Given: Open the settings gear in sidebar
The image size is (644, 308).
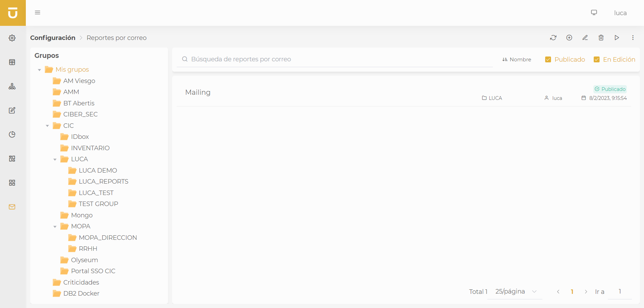Looking at the screenshot, I should [12, 38].
